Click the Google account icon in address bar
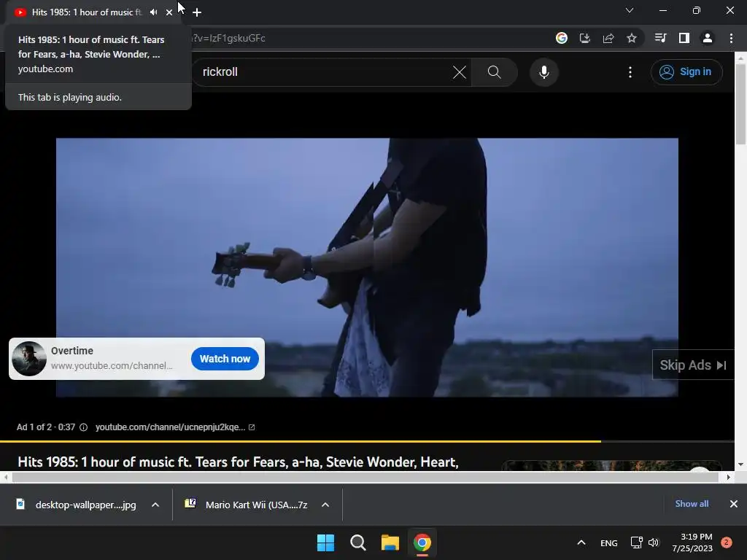747x560 pixels. click(562, 38)
